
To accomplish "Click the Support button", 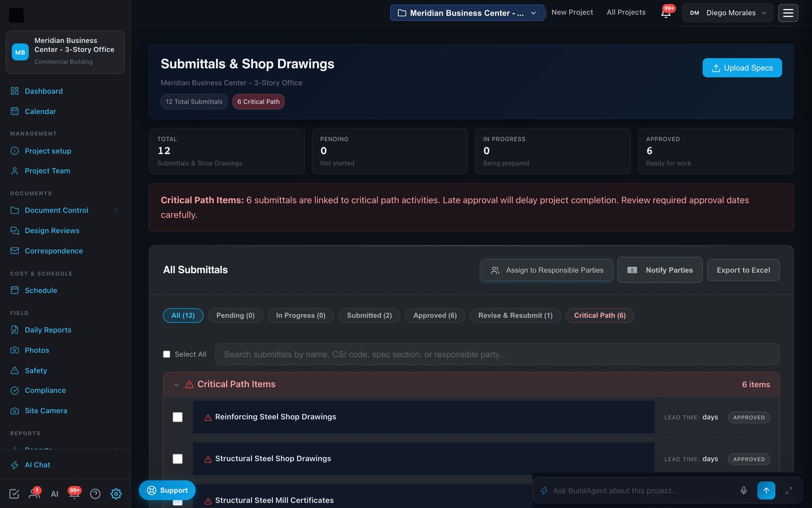I will pos(167,491).
